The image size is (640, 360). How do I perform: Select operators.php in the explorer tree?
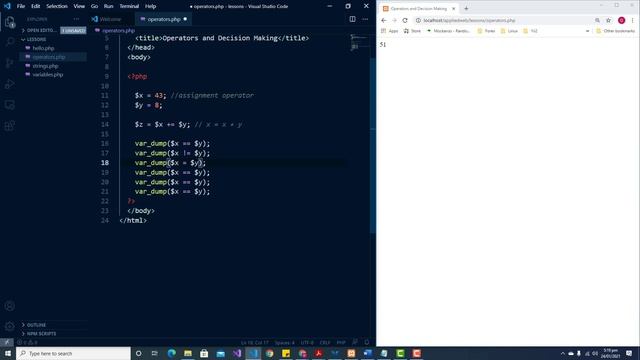[53, 57]
